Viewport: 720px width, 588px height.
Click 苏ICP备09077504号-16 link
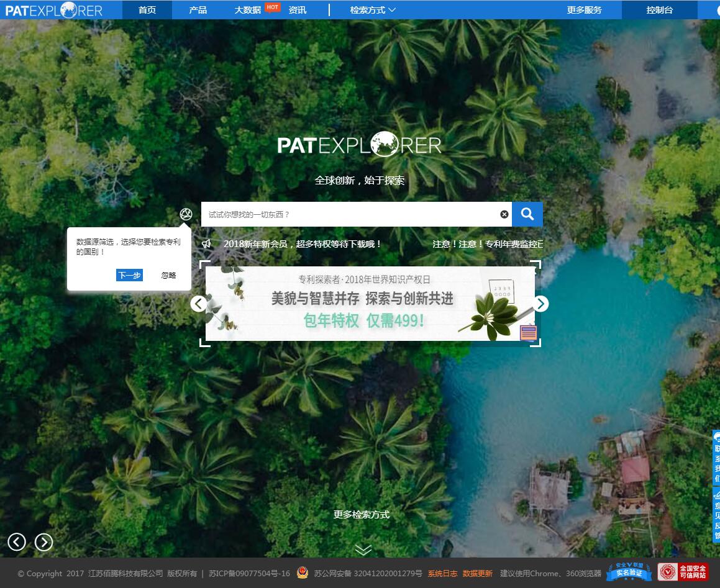coord(249,573)
